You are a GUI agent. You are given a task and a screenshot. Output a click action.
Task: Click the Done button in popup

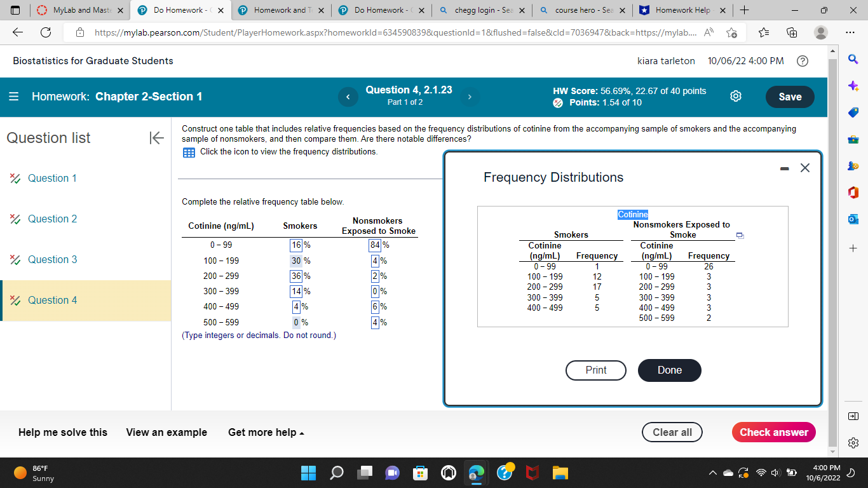point(670,370)
